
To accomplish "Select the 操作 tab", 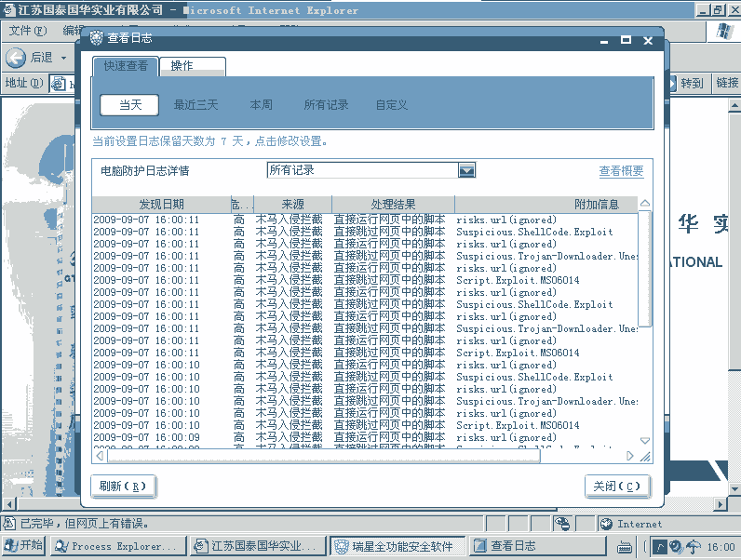I will pyautogui.click(x=193, y=66).
